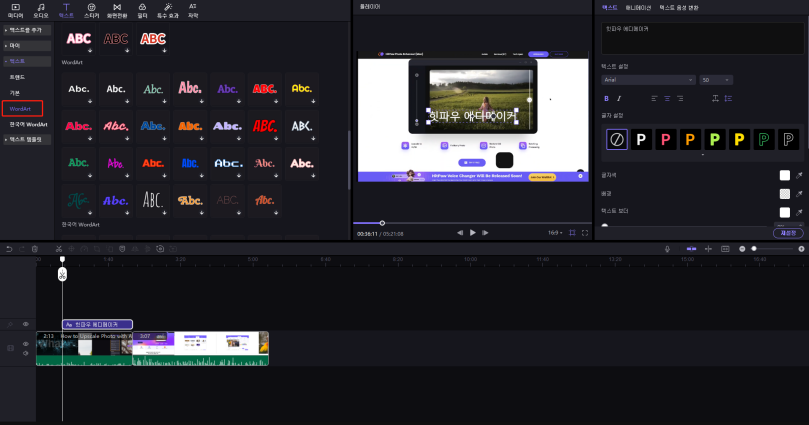Zoom in the timeline with plus icon
The width and height of the screenshot is (809, 425).
point(801,249)
